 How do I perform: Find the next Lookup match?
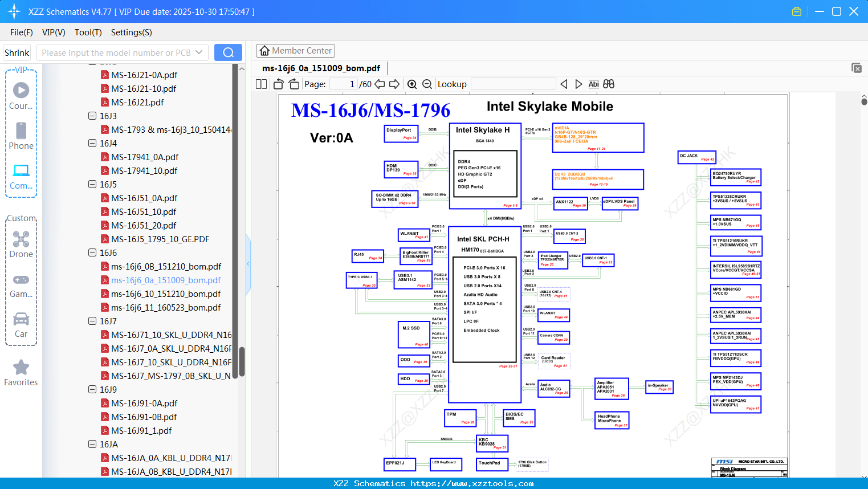[x=578, y=84]
